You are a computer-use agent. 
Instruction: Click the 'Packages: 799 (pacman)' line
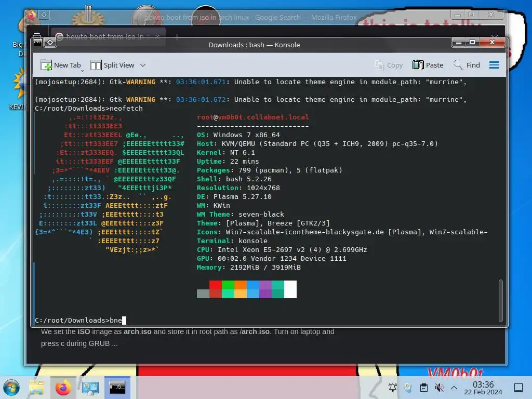tap(270, 170)
